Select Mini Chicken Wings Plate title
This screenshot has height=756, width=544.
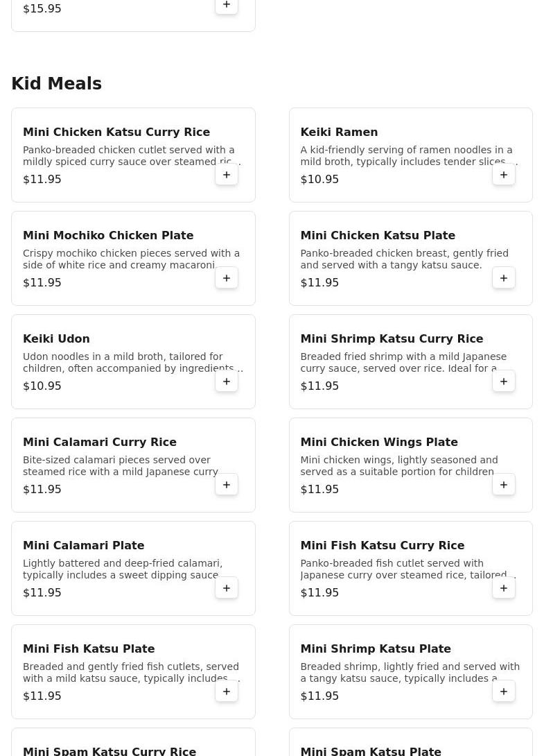(379, 442)
